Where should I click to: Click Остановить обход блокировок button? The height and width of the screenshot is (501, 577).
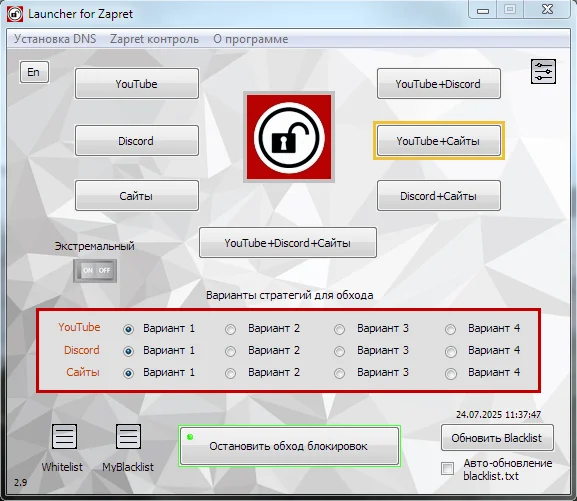pyautogui.click(x=290, y=446)
